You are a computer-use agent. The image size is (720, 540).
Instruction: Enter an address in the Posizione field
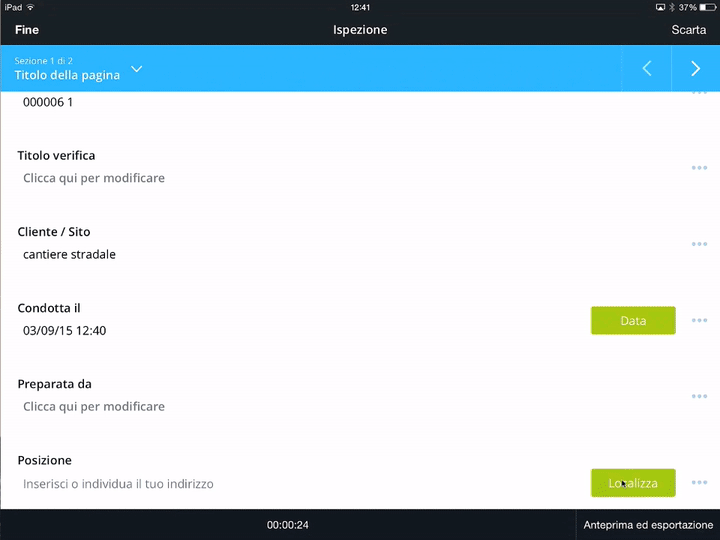coord(118,484)
